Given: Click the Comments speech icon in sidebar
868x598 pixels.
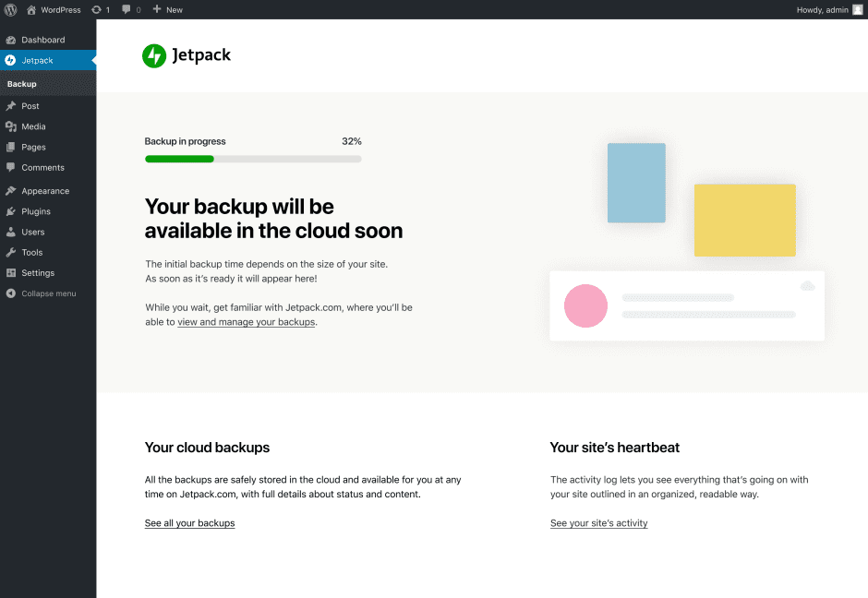Looking at the screenshot, I should pyautogui.click(x=10, y=167).
